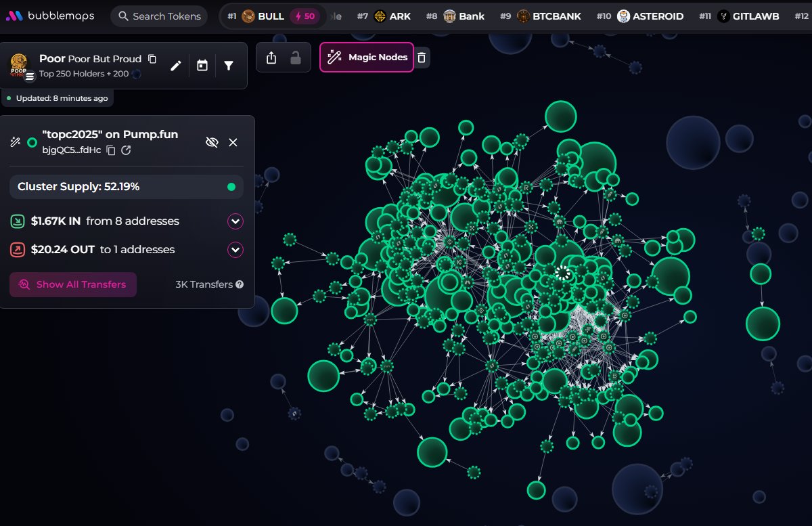Screen dimensions: 812x526
Task: Expand the $20.24 OUT addresses list
Action: point(235,250)
